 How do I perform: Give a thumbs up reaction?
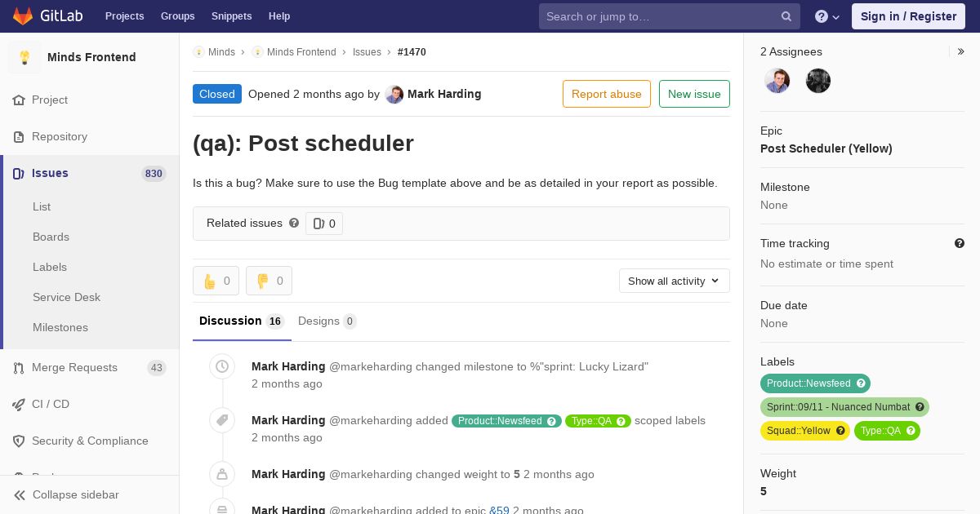pos(216,281)
